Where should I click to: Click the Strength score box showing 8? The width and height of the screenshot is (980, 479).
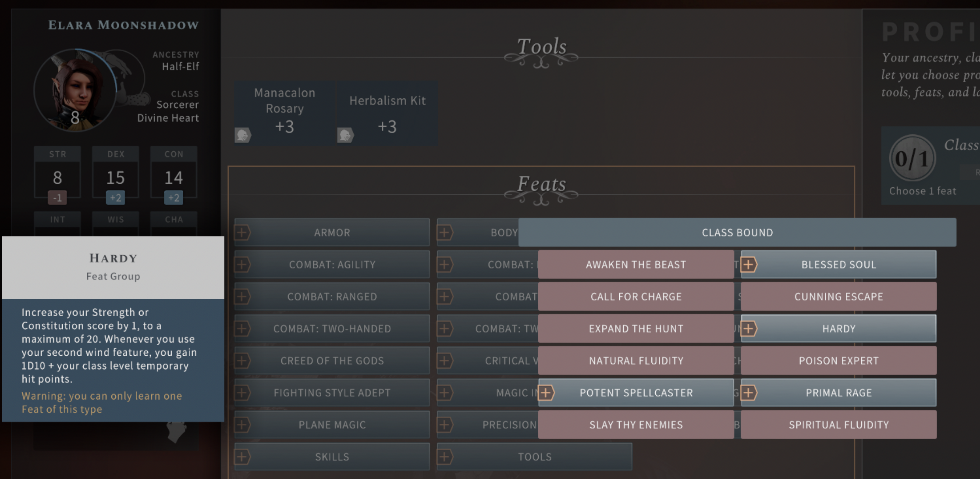[57, 178]
